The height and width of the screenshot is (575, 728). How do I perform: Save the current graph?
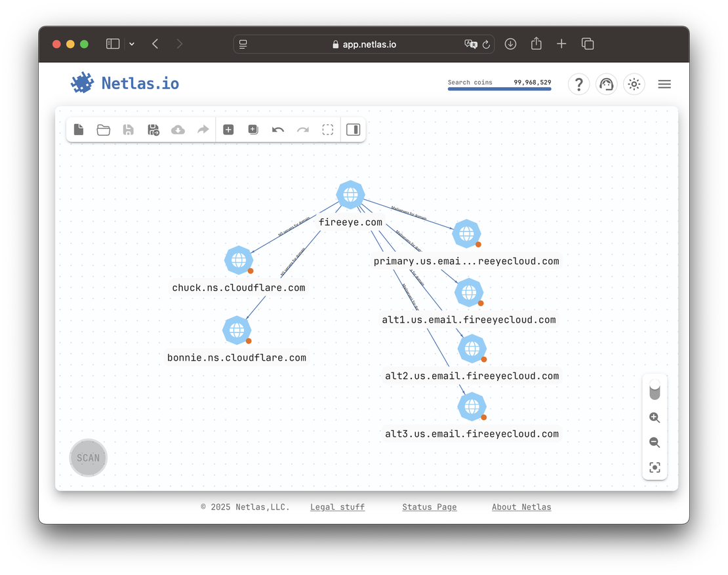coord(128,129)
